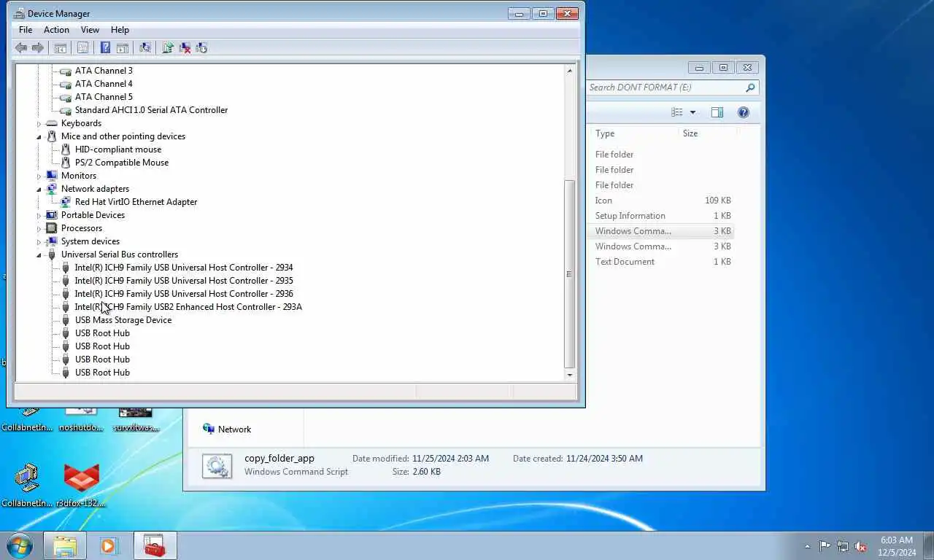
Task: Select ATA Channel 3
Action: click(x=104, y=71)
